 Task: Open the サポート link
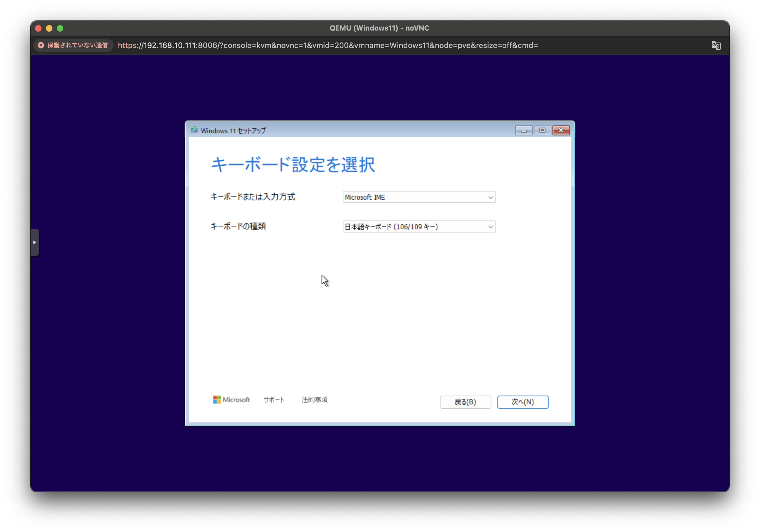(x=274, y=400)
